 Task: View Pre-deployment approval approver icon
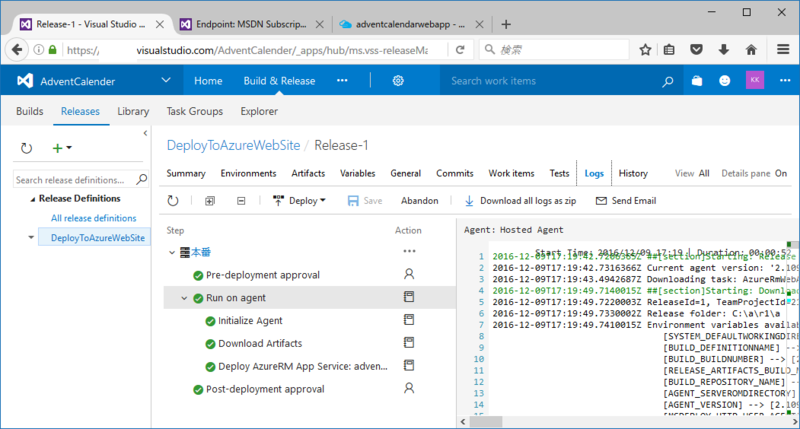pyautogui.click(x=409, y=274)
